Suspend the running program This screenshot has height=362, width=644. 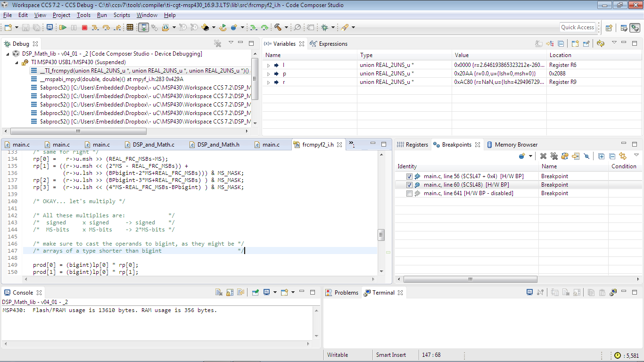(x=74, y=27)
